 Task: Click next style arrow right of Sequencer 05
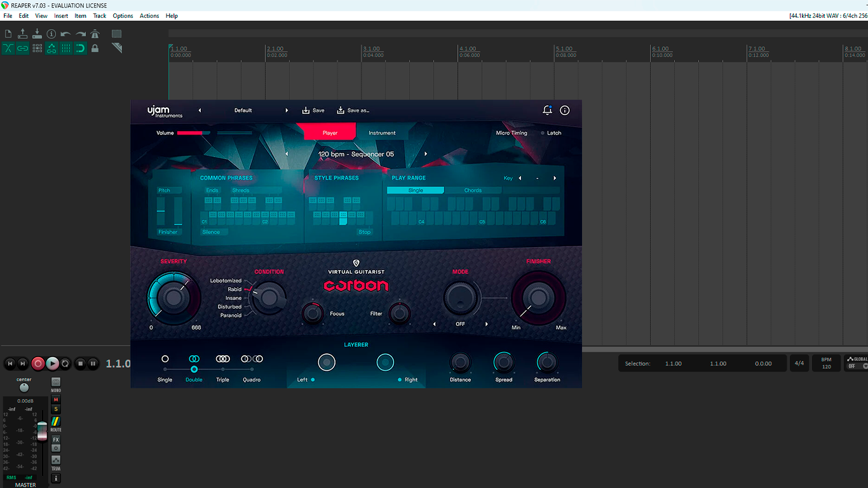[426, 154]
